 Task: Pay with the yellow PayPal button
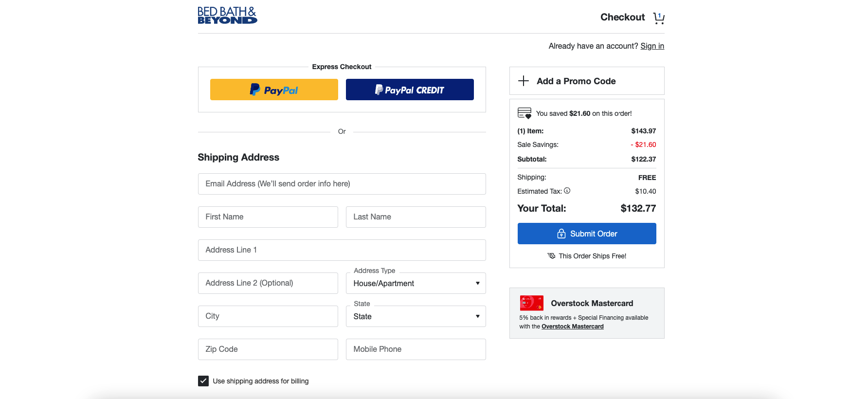pyautogui.click(x=274, y=90)
